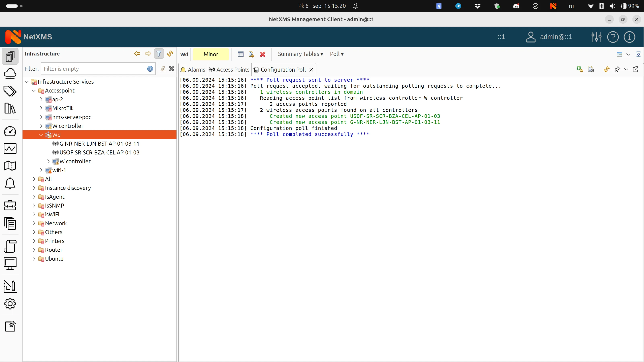Open user preferences sliders icon in header
This screenshot has width=644, height=362.
click(596, 37)
